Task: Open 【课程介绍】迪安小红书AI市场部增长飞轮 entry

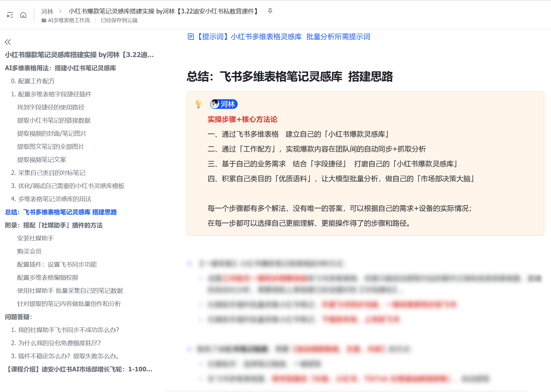Action: click(79, 369)
